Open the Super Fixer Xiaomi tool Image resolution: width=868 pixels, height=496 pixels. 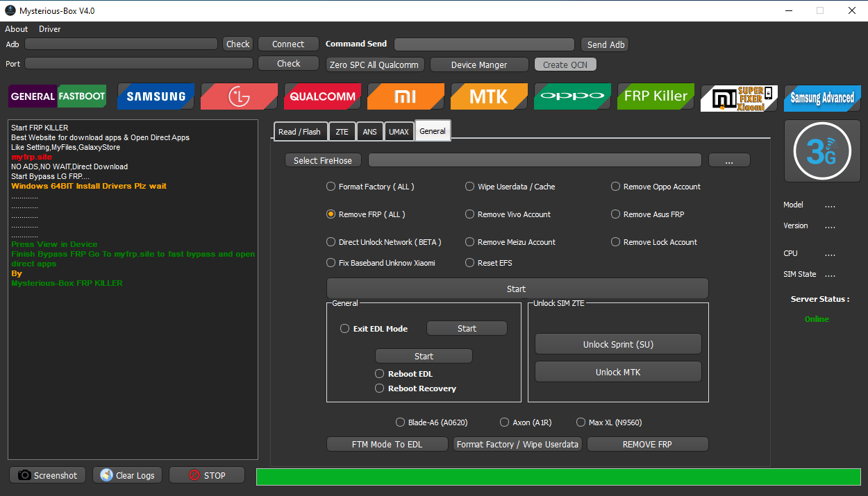click(x=739, y=96)
